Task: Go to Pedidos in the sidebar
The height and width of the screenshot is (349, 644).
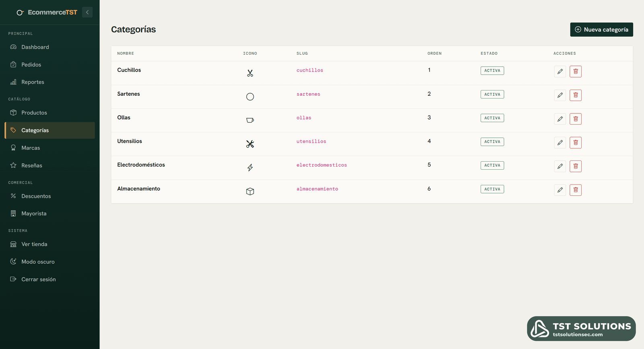Action: click(50, 65)
